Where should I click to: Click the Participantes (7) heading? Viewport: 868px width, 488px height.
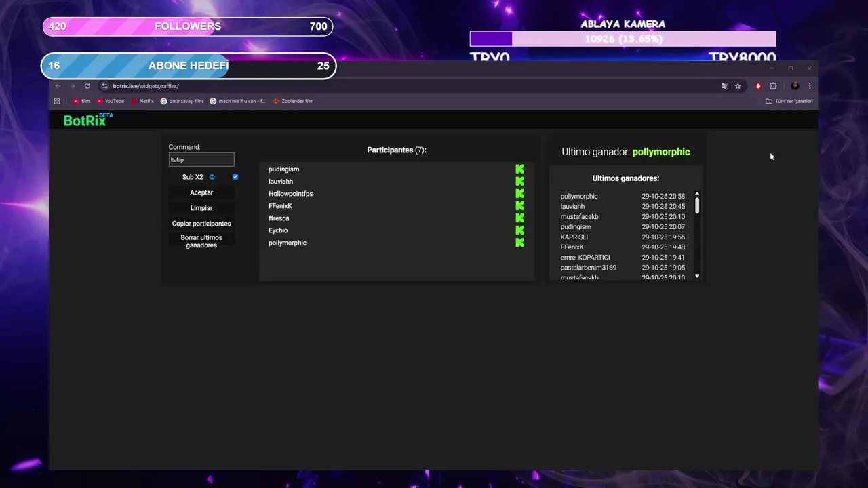397,150
